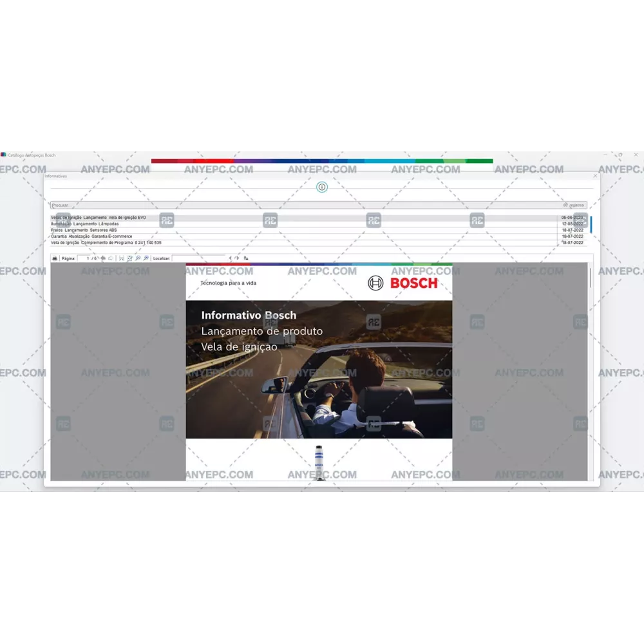This screenshot has width=644, height=644.
Task: Find next match arrow beside Localizar
Action: [x=237, y=258]
